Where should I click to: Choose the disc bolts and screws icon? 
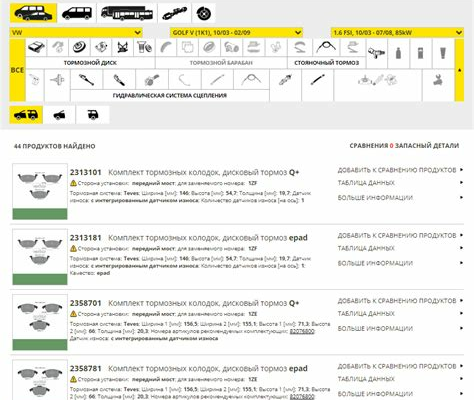tap(144, 47)
